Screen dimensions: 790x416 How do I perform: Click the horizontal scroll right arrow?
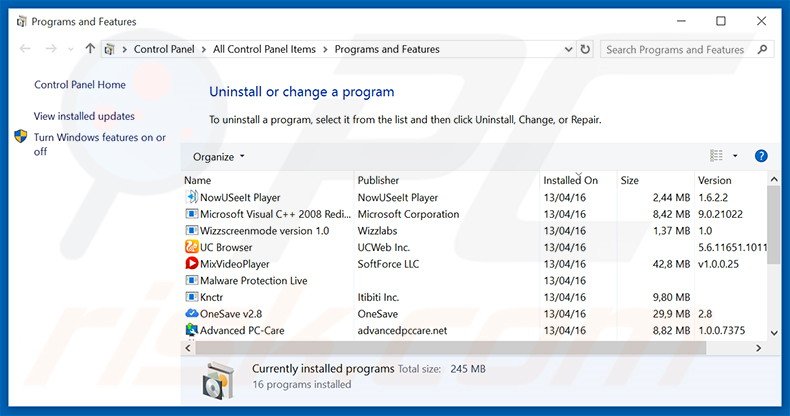pos(759,348)
